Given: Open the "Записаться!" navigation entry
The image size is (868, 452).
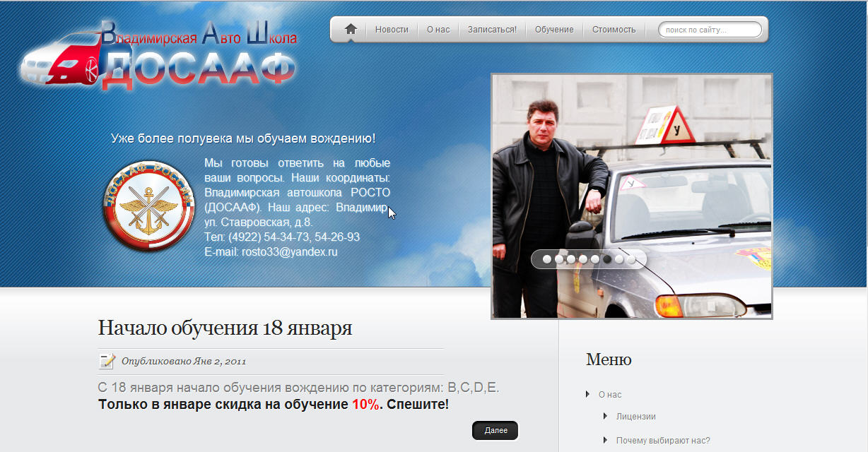Looking at the screenshot, I should click(x=492, y=29).
